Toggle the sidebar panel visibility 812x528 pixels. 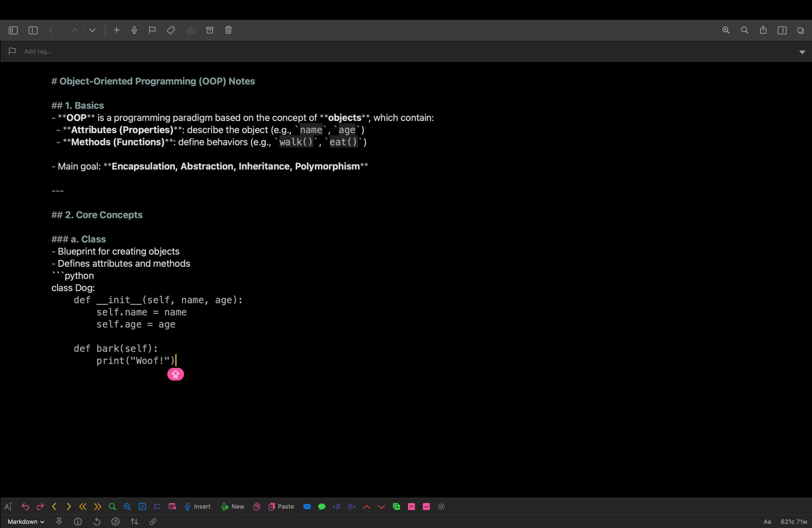pos(13,30)
